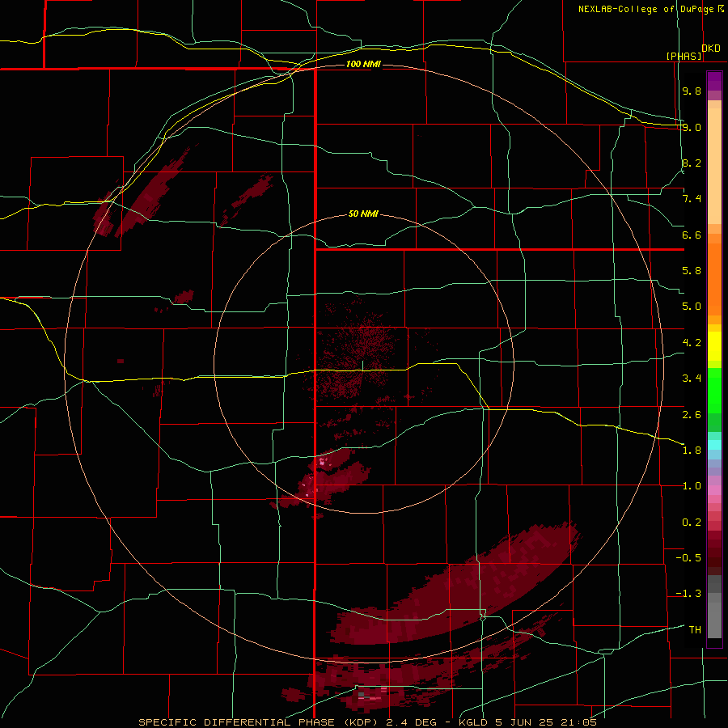Click the radar site marker at ring center
The width and height of the screenshot is (728, 728).
[x=362, y=366]
